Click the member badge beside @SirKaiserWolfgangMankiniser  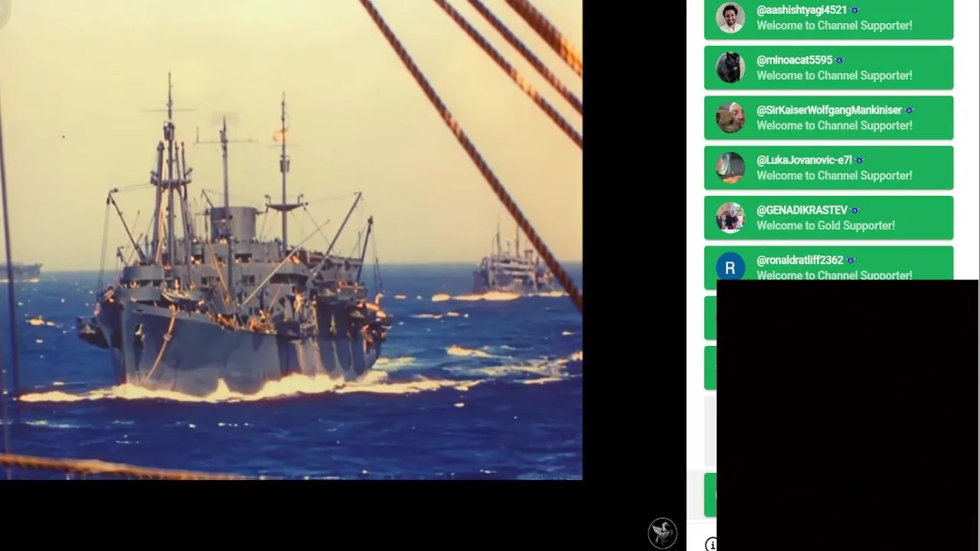910,110
